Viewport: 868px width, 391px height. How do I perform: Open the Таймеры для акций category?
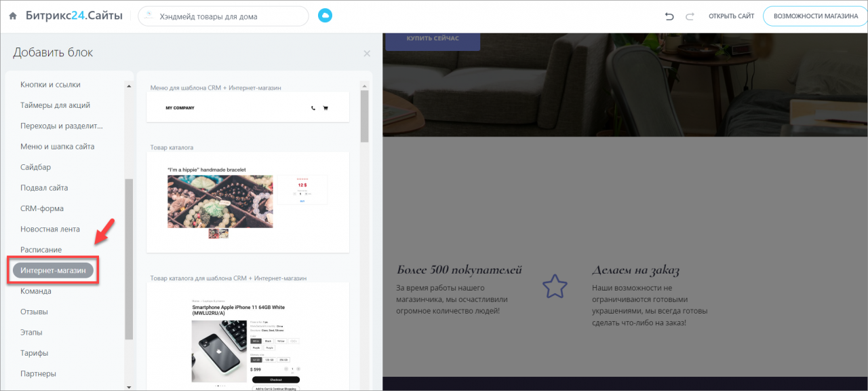55,105
